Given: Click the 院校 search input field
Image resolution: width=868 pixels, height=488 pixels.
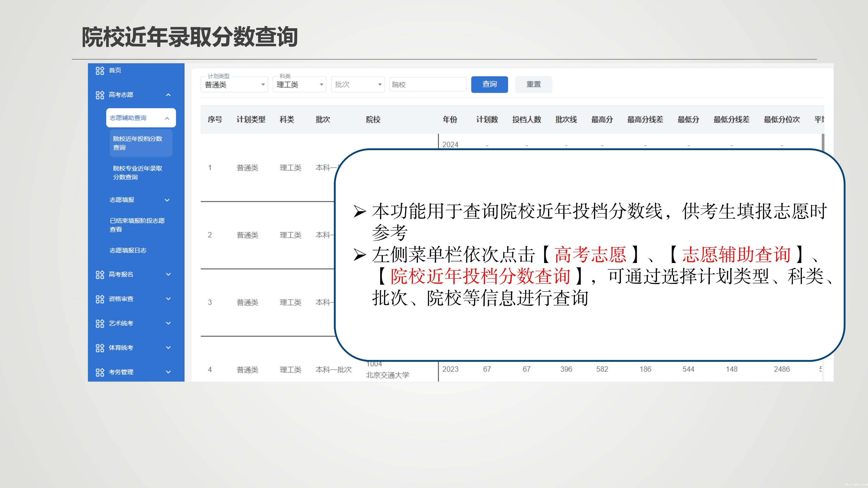Looking at the screenshot, I should click(428, 84).
